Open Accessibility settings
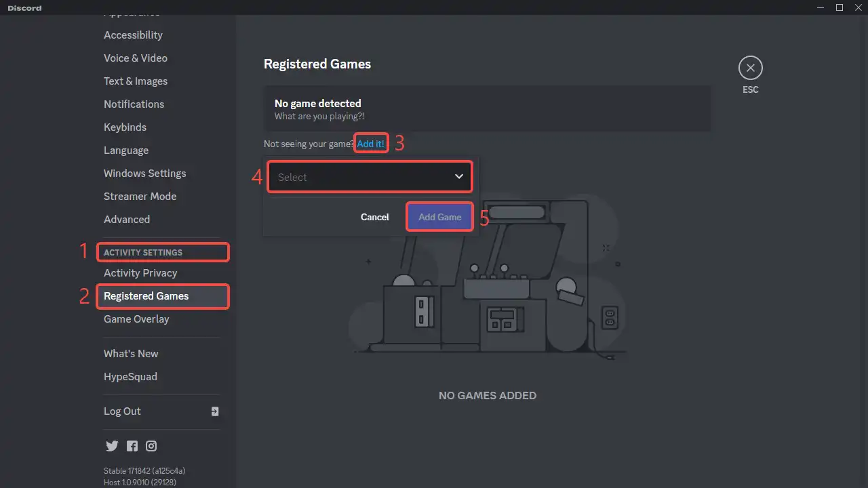This screenshot has width=868, height=488. pyautogui.click(x=133, y=35)
